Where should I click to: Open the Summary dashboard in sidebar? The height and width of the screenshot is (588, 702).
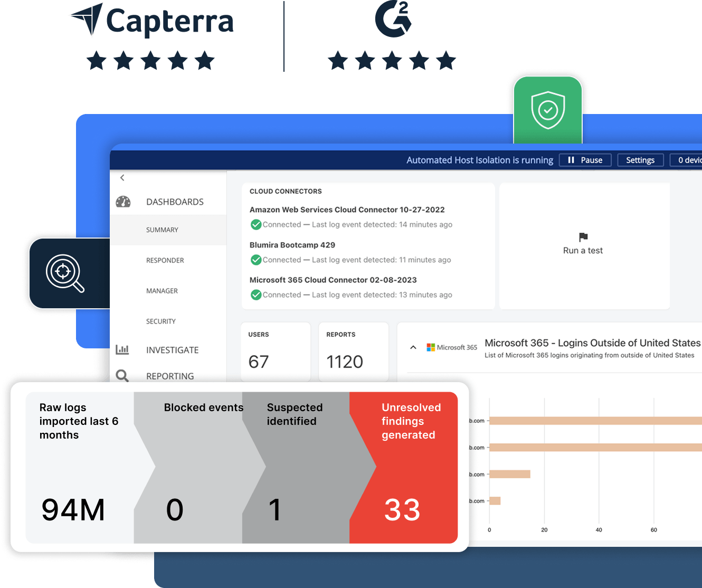click(x=162, y=230)
